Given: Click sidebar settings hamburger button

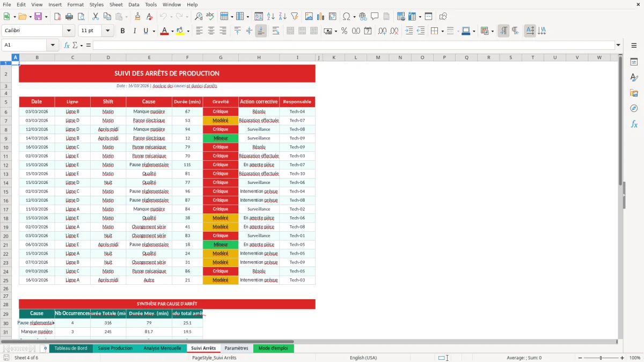Looking at the screenshot, I should click(634, 46).
